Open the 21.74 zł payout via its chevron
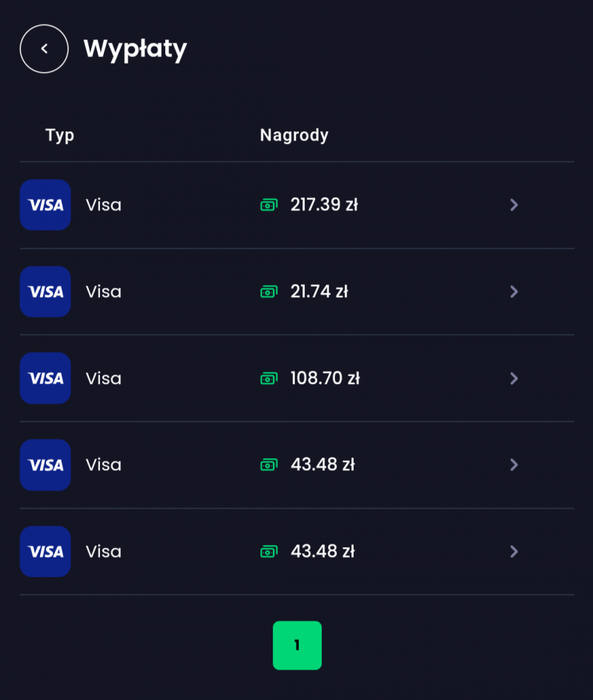Viewport: 593px width, 700px height. pyautogui.click(x=514, y=291)
